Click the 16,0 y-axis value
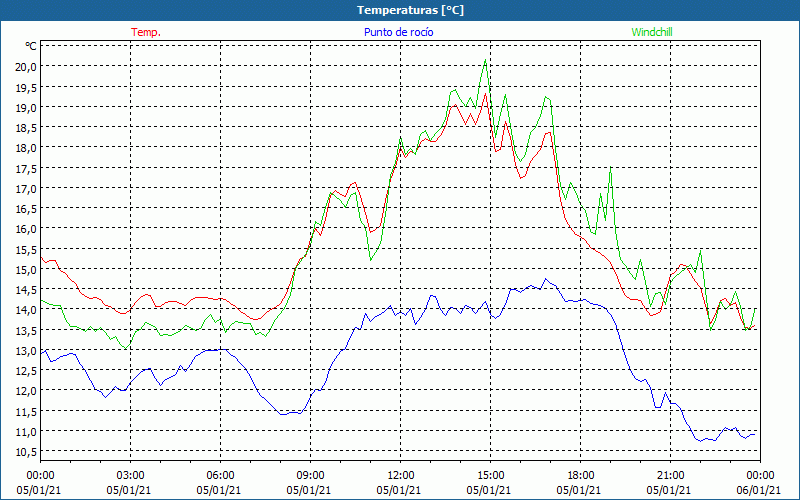Image resolution: width=800 pixels, height=500 pixels. [27, 229]
